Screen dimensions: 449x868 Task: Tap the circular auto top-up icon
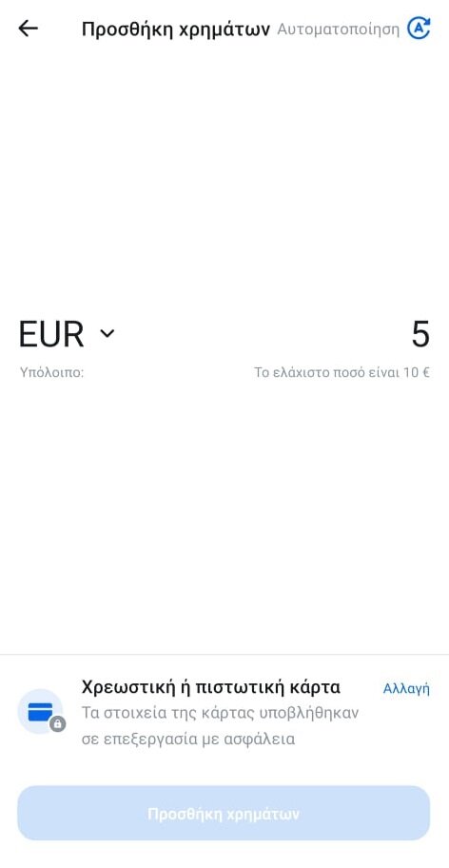click(x=419, y=29)
